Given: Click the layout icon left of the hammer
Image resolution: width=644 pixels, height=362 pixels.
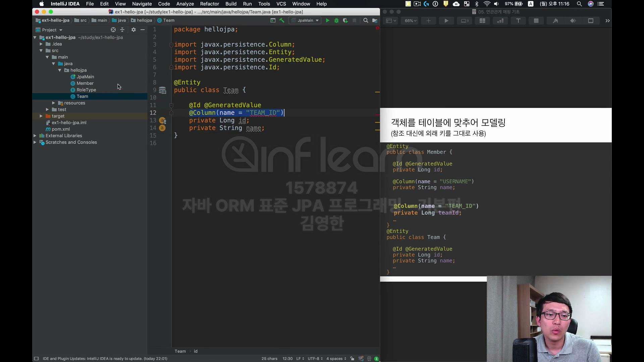Looking at the screenshot, I should [x=273, y=20].
